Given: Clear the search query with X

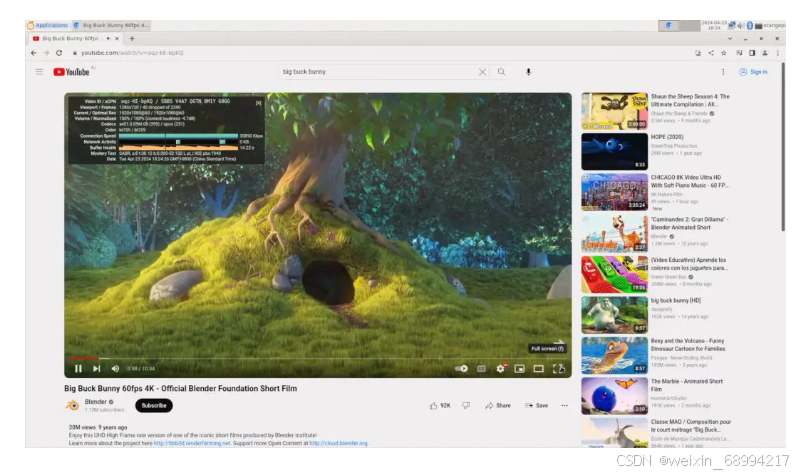Looking at the screenshot, I should pos(482,72).
